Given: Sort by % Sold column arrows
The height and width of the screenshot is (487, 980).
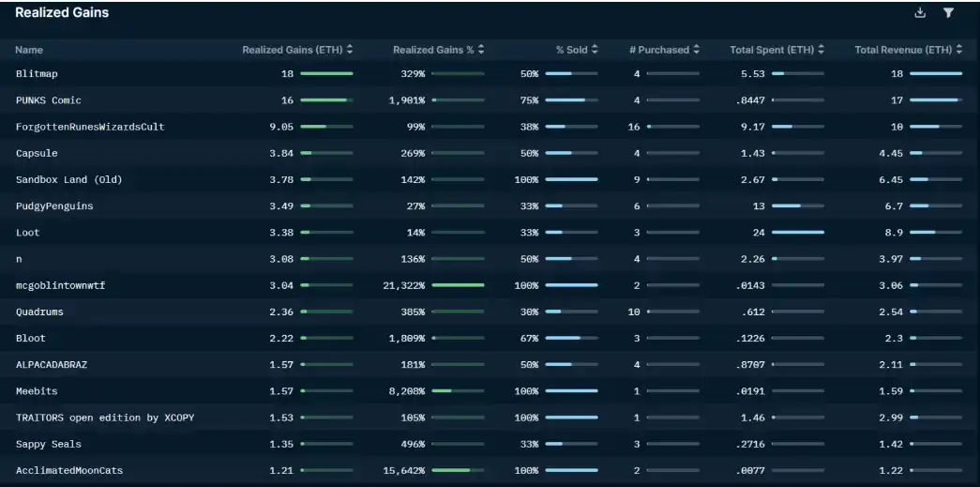Looking at the screenshot, I should pyautogui.click(x=595, y=50).
